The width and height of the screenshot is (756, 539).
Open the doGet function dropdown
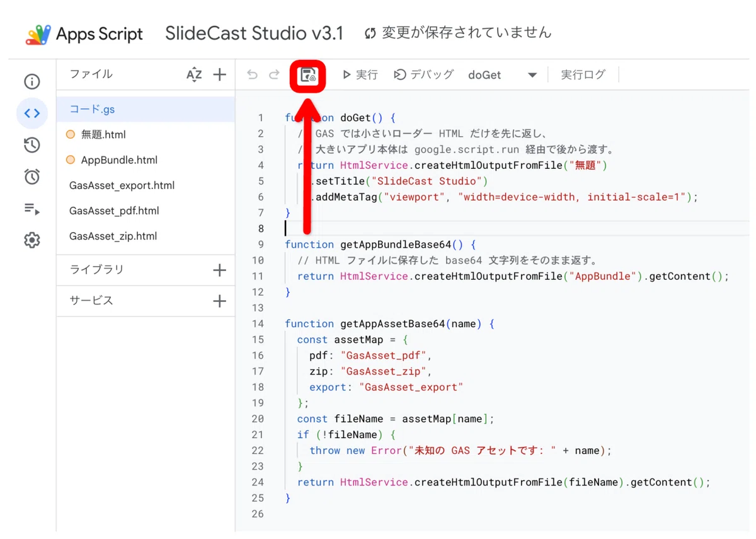(502, 75)
